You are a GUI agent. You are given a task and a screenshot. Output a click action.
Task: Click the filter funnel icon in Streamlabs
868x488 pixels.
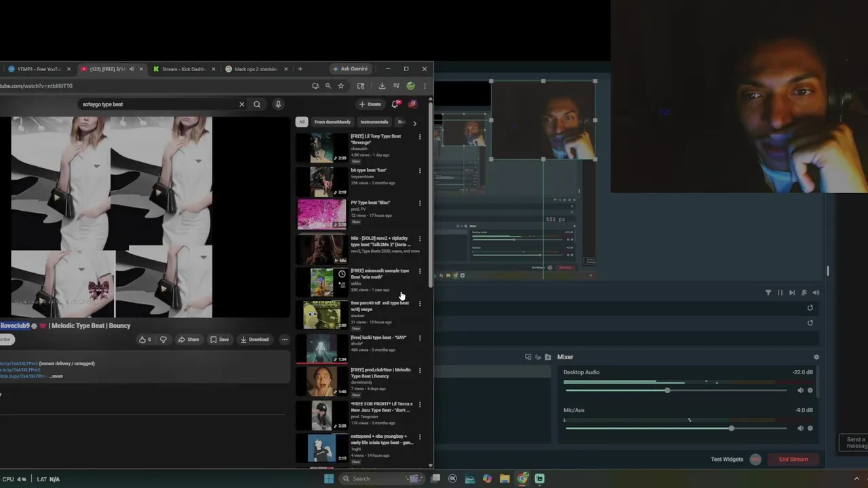pos(768,293)
